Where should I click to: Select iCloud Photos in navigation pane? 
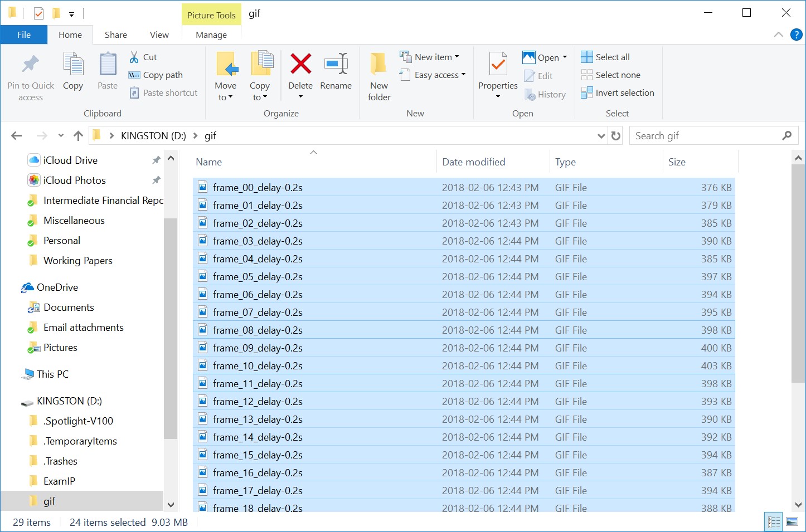(x=75, y=180)
